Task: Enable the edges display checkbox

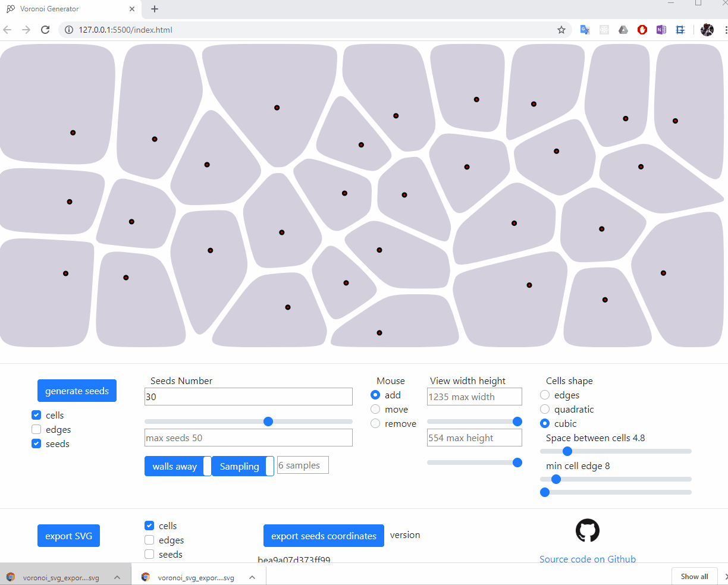Action: pyautogui.click(x=36, y=429)
